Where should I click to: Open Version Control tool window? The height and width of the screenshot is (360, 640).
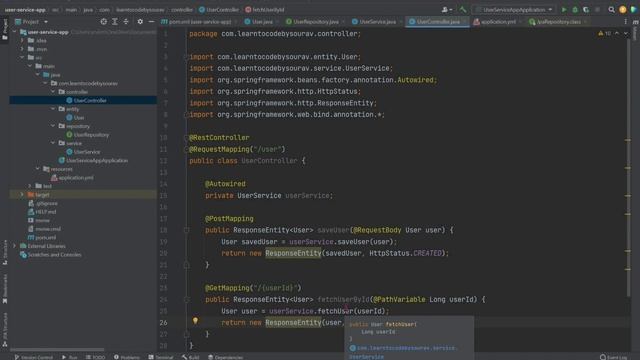34,357
